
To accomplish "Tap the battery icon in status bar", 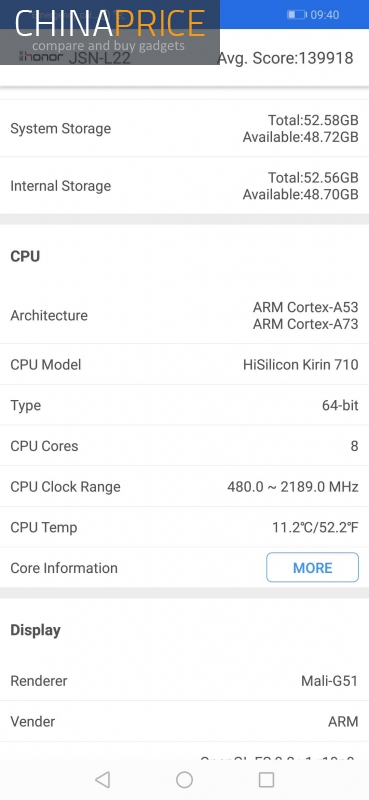I will [297, 15].
